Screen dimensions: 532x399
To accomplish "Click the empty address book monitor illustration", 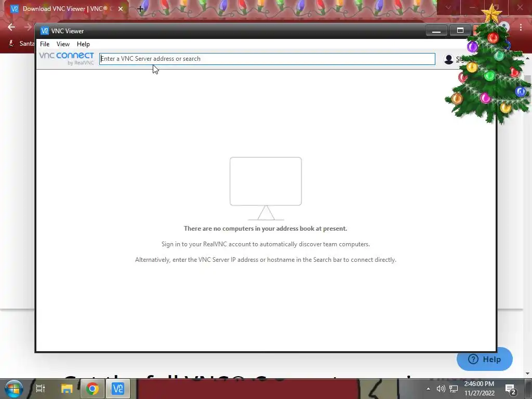I will coord(265,188).
